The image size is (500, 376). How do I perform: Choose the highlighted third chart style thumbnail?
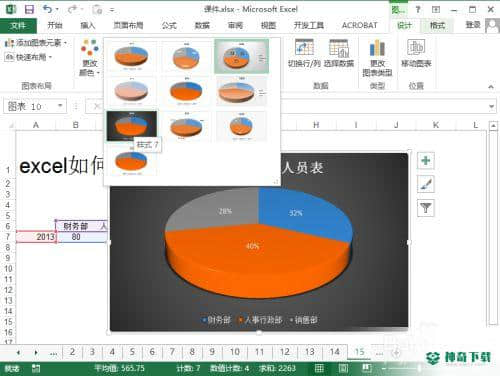coord(241,56)
